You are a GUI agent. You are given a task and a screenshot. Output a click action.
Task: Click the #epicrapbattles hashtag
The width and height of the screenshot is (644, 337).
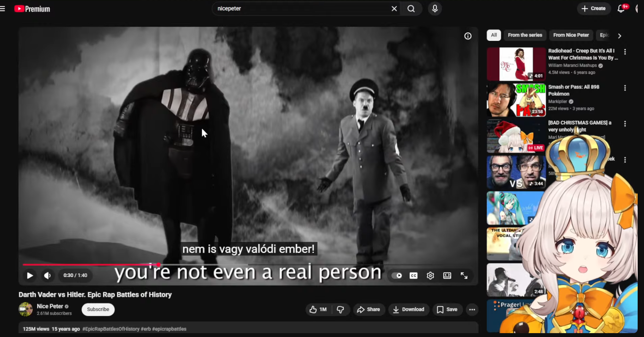[x=169, y=329]
